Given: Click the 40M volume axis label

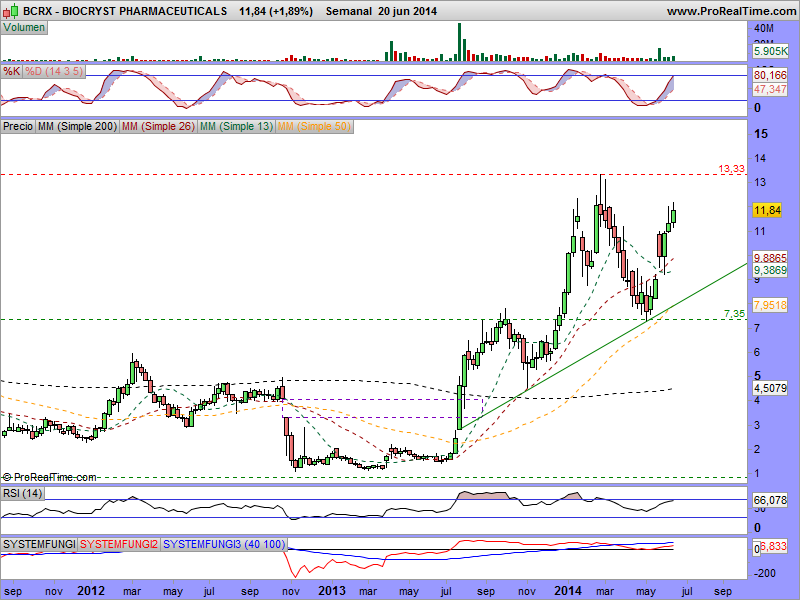Looking at the screenshot, I should [764, 28].
